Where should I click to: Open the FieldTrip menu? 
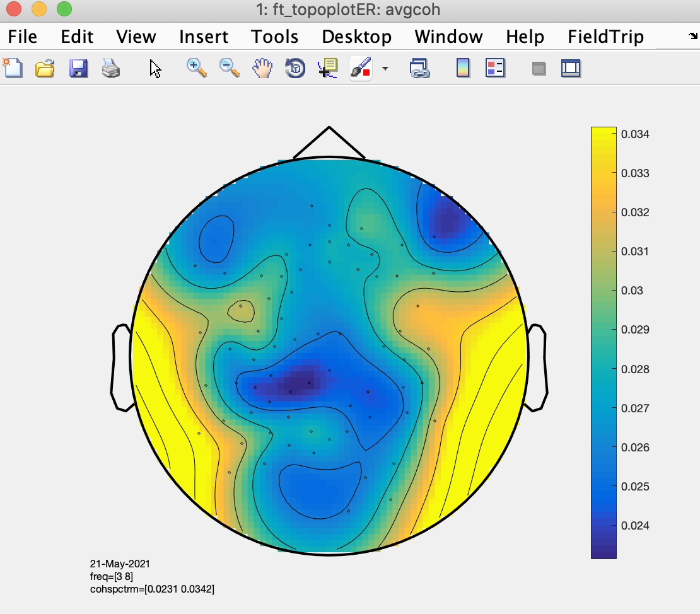(x=605, y=37)
